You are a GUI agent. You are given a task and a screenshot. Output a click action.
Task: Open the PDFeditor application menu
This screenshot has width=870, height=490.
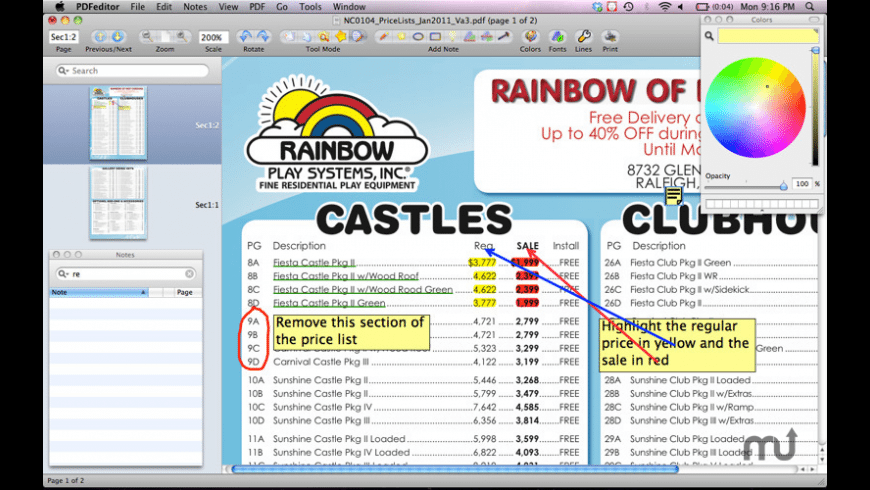click(98, 7)
